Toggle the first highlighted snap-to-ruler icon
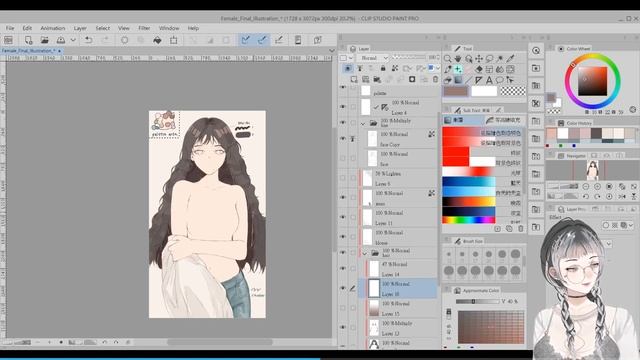This screenshot has height=360, width=640. (246, 40)
